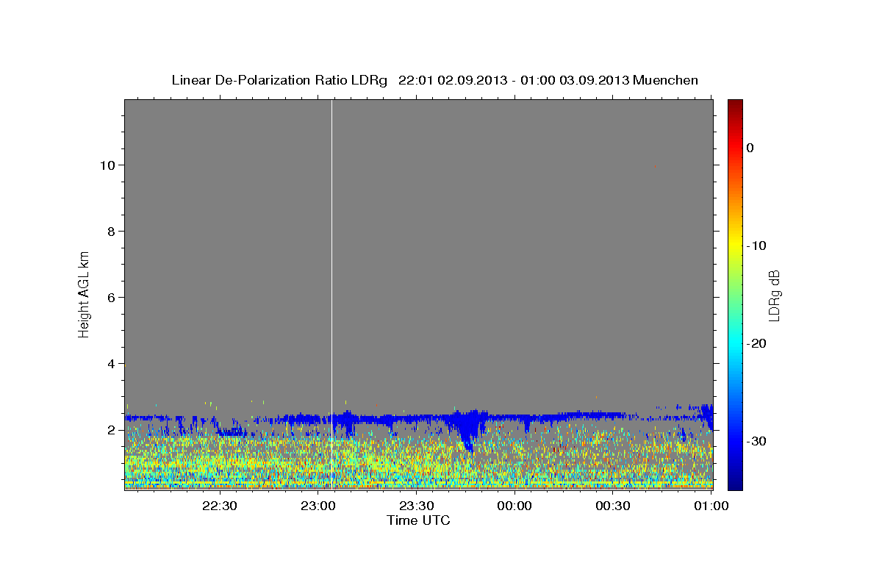Click the height tick label 8
This screenshot has width=882, height=588.
(111, 232)
